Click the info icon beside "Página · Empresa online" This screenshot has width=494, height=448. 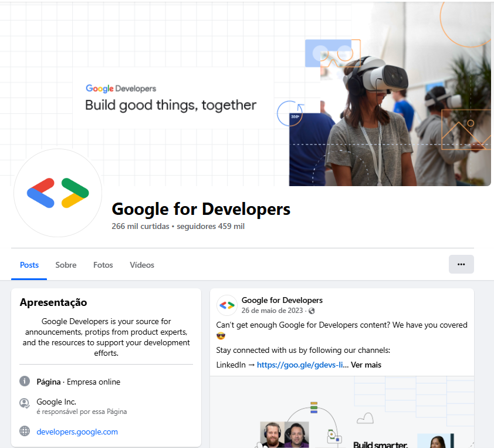[x=24, y=381]
